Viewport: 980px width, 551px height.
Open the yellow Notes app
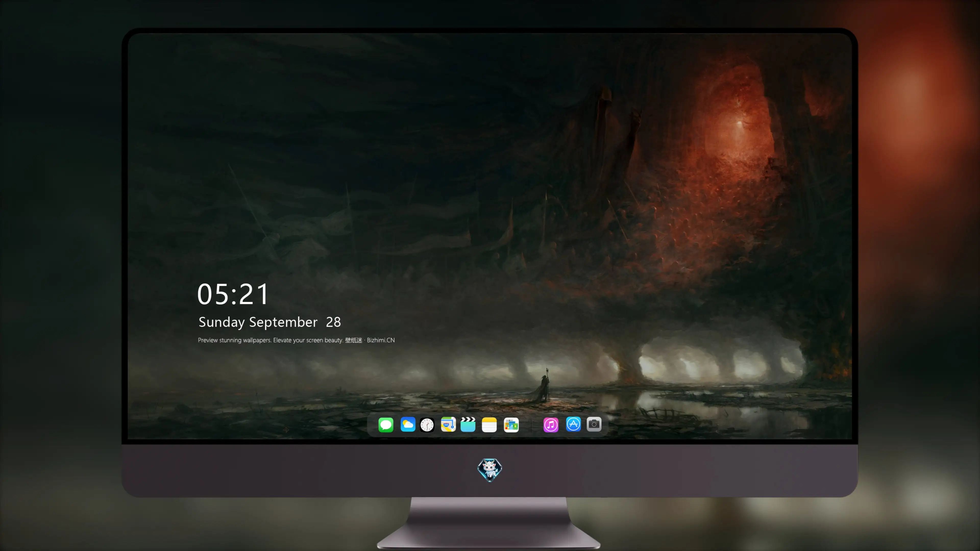[489, 425]
